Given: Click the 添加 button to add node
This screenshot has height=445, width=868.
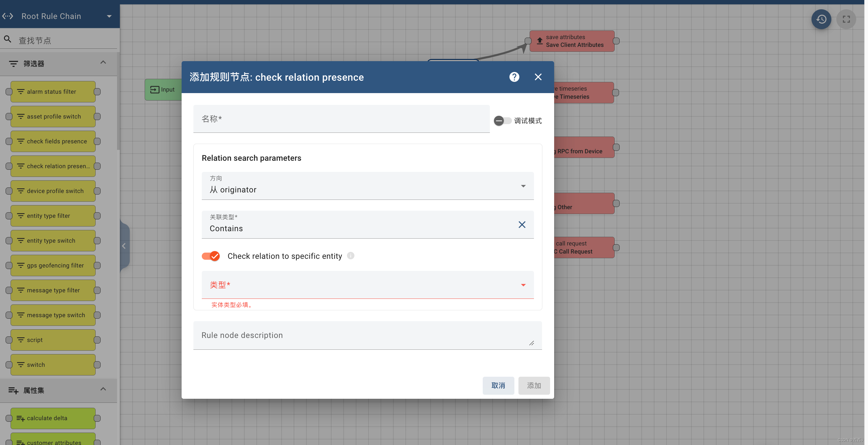Looking at the screenshot, I should [534, 385].
